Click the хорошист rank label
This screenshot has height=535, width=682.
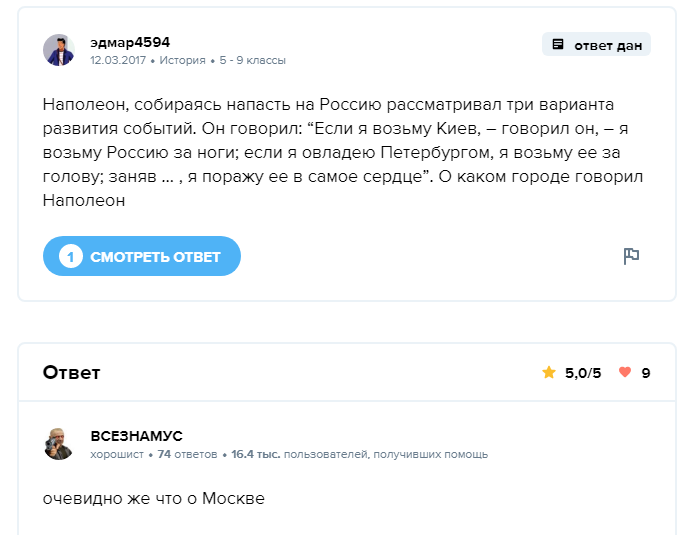tap(117, 454)
